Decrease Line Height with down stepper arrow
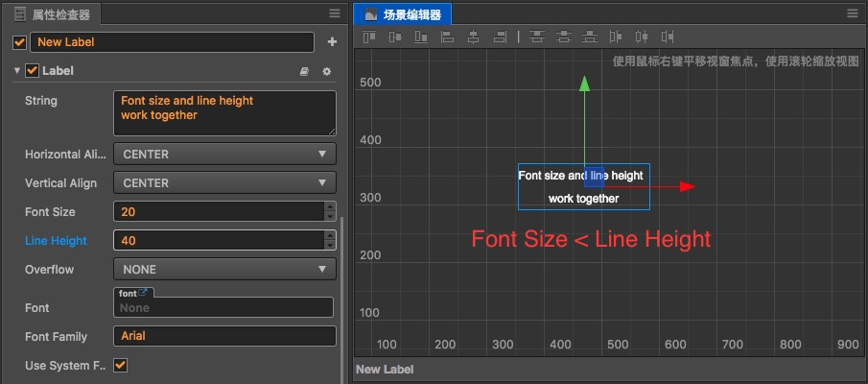This screenshot has height=384, width=868. [331, 246]
